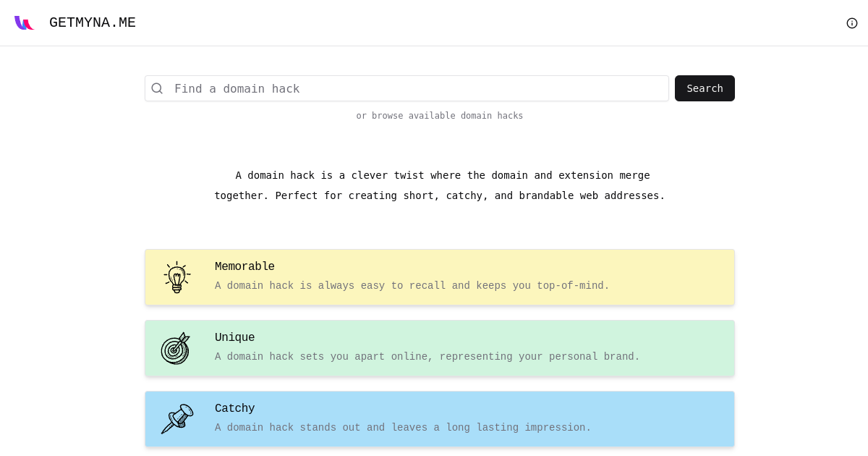This screenshot has height=456, width=868.
Task: Open the info icon in the header
Action: pos(852,23)
